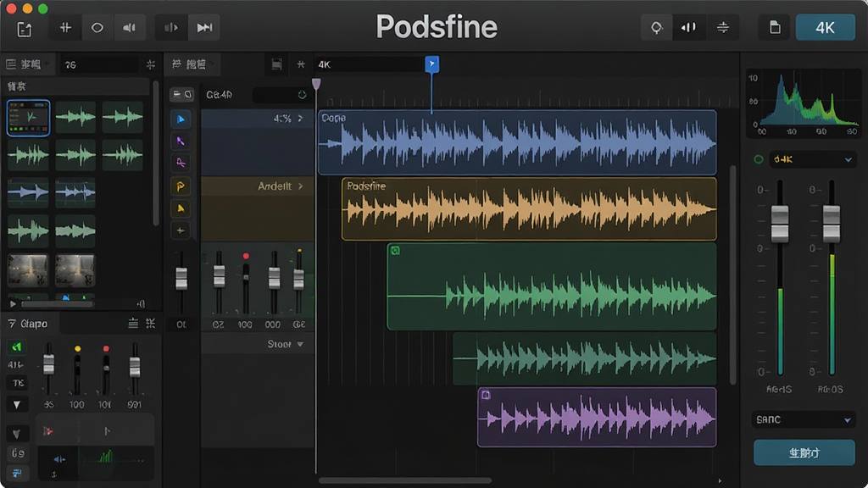Click the grid icon beside the 26 field
The width and height of the screenshot is (868, 488).
click(x=151, y=64)
